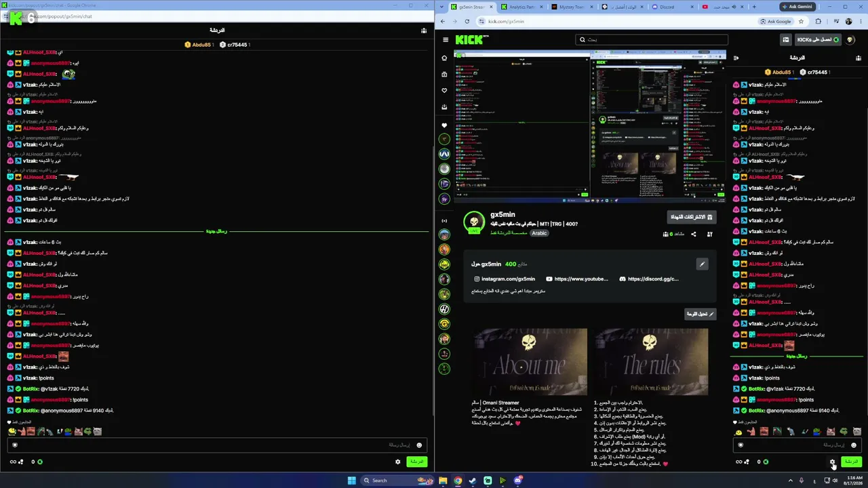Open stream layout icon next to share

pos(709,235)
